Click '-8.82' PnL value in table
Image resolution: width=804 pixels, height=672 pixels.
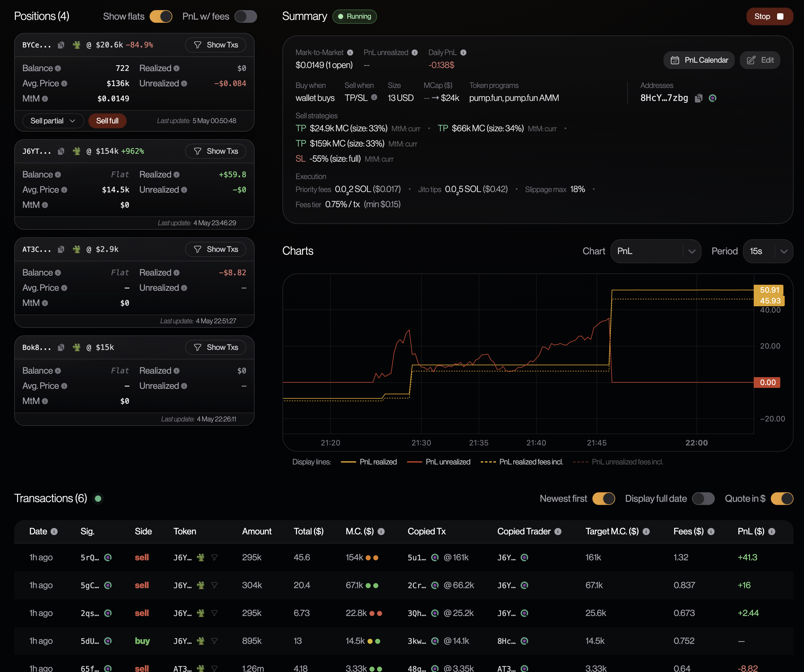click(x=748, y=668)
